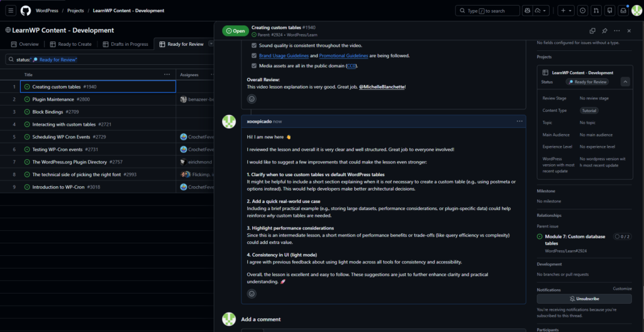
Task: Pin the issue side panel
Action: tap(604, 31)
